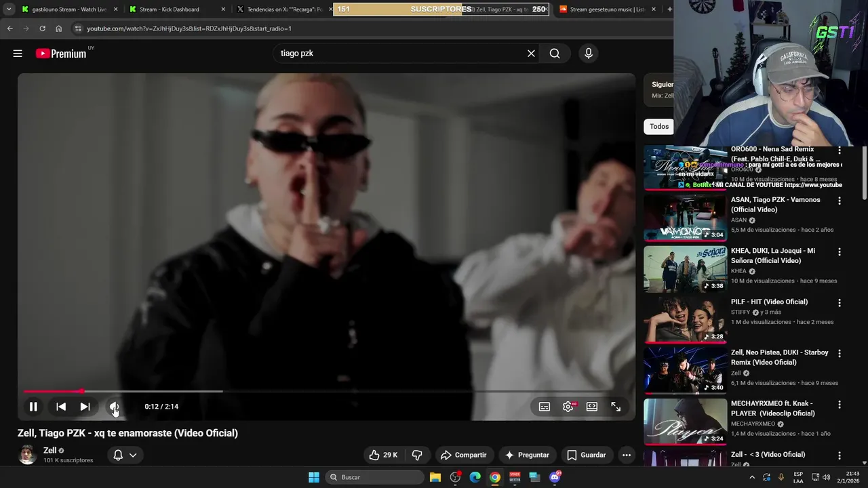Screen dimensions: 868x488
Task: Skip to the previous video
Action: 61,407
